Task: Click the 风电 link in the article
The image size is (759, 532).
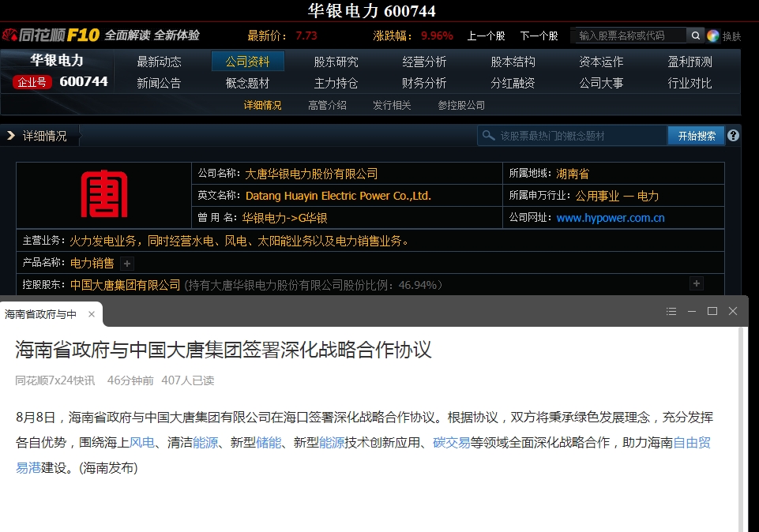Action: (x=142, y=443)
